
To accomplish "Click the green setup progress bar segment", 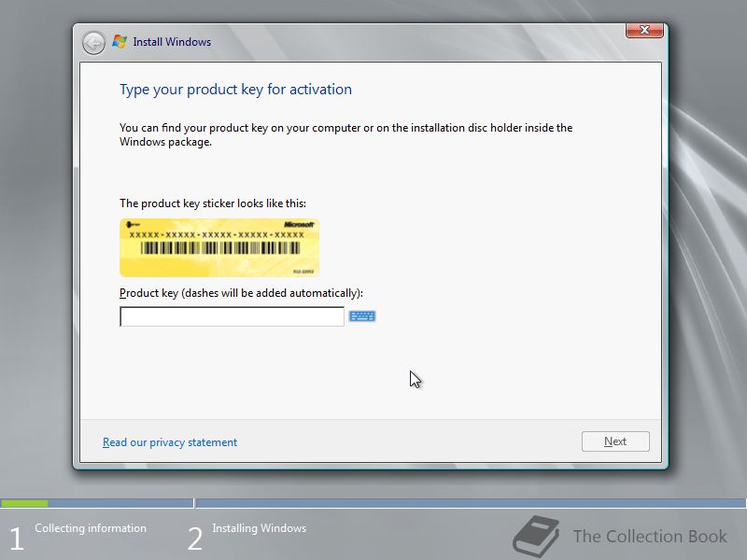I will (24, 503).
